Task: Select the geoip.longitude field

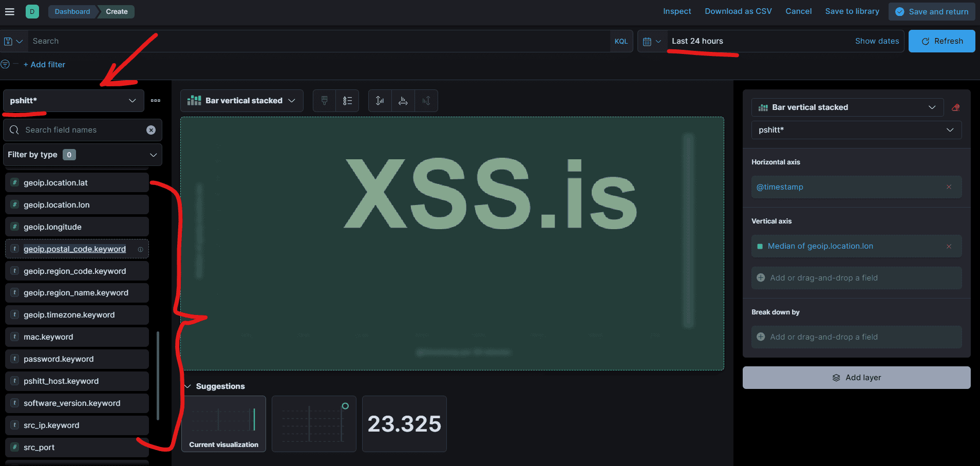Action: pos(77,227)
